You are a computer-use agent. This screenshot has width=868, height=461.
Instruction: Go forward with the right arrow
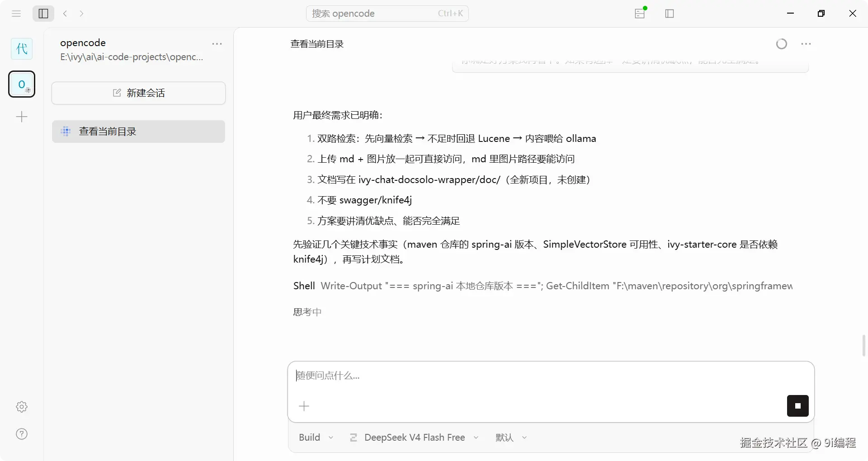(x=81, y=14)
